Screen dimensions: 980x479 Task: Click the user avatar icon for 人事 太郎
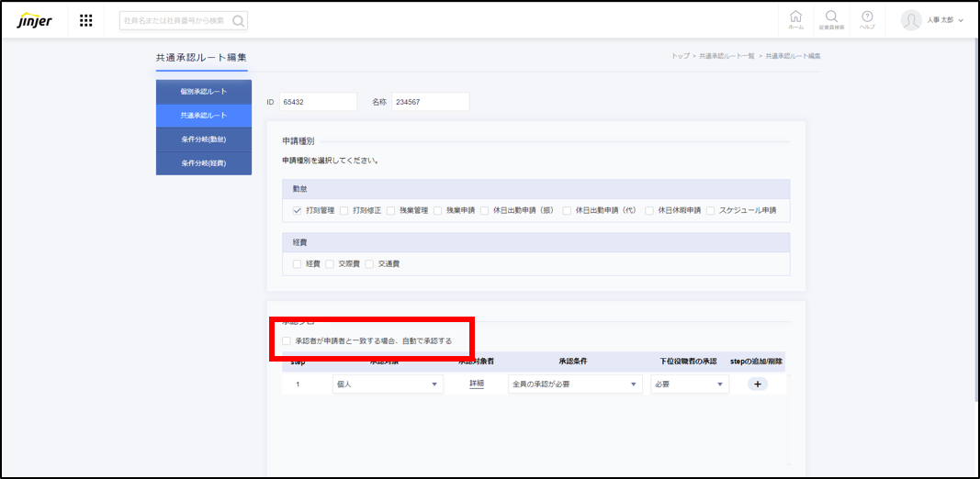coord(910,20)
